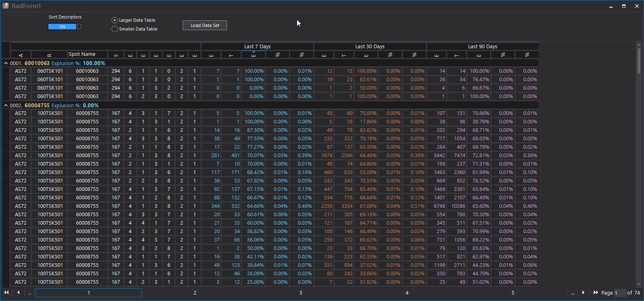Switch to page 5 in the pager
The image size is (644, 301).
click(x=513, y=293)
